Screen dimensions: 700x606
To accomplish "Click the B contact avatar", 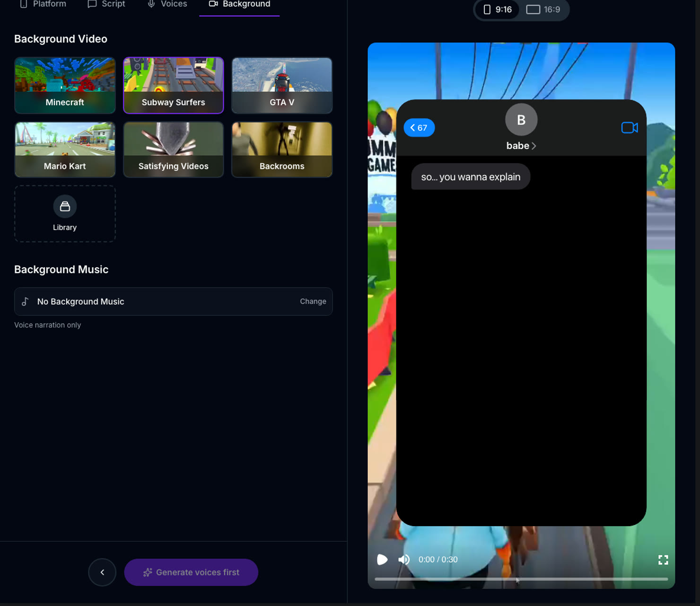I will coord(521,120).
